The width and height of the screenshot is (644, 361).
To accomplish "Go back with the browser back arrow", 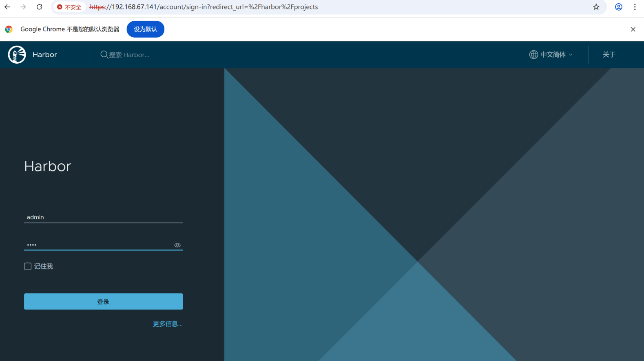I will [7, 7].
